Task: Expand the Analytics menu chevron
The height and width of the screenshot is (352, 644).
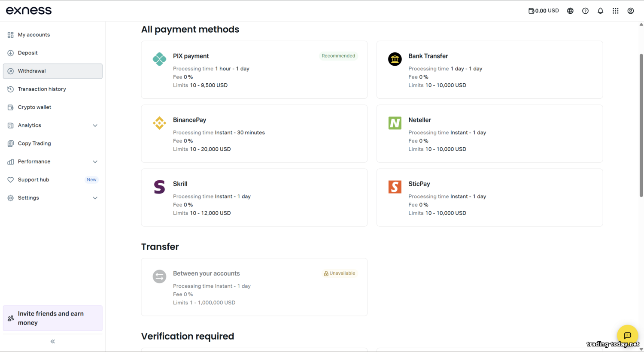Action: pos(95,125)
